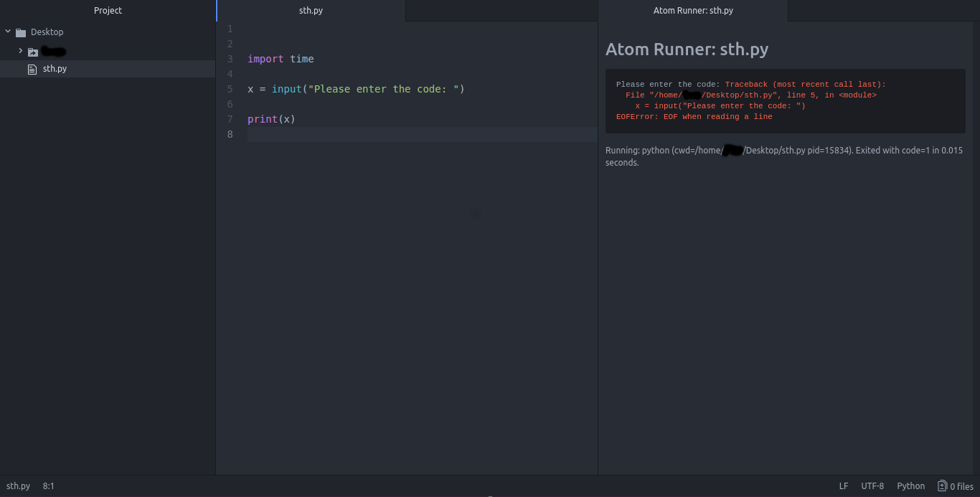Click the 8:1 cursor position indicator
Screen dimensions: 980x497
48,486
